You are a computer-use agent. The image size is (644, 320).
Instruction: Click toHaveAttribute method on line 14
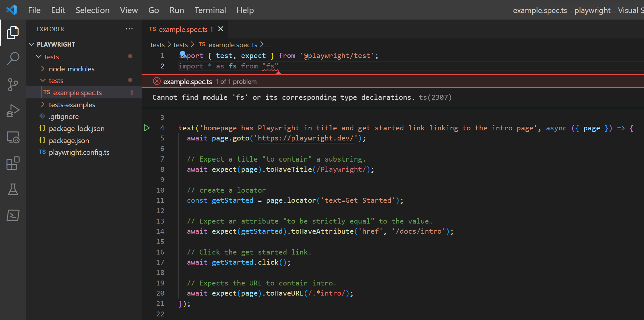322,231
